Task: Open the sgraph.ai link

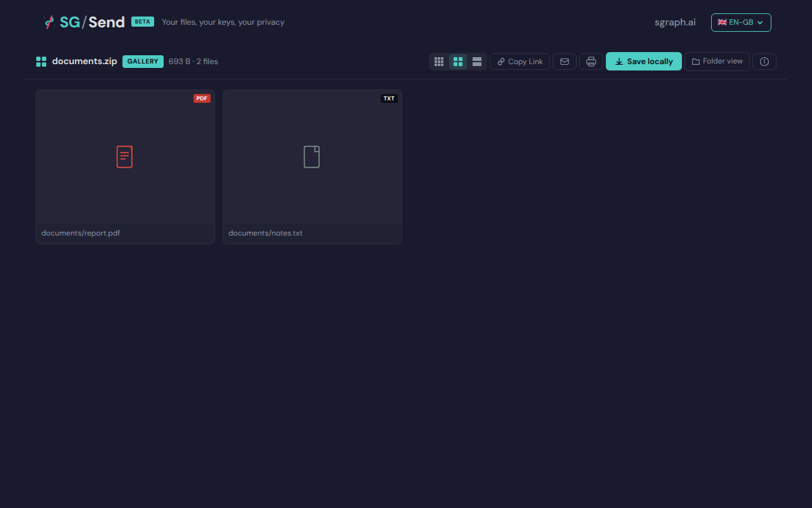Action: [675, 22]
